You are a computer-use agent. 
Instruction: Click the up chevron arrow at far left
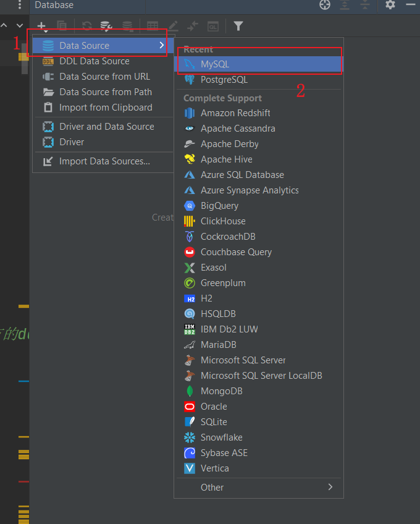click(x=4, y=25)
